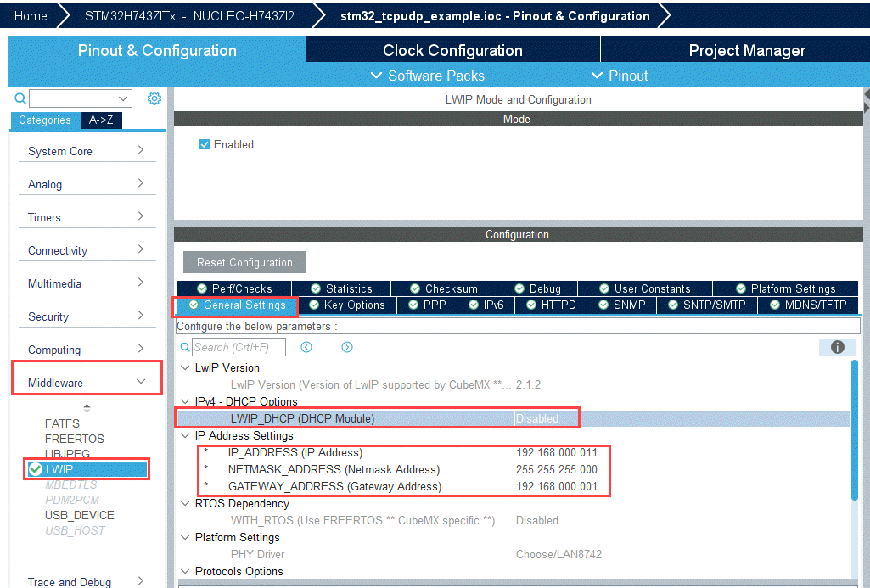
Task: Switch sidebar to A->Z view
Action: coord(101,120)
